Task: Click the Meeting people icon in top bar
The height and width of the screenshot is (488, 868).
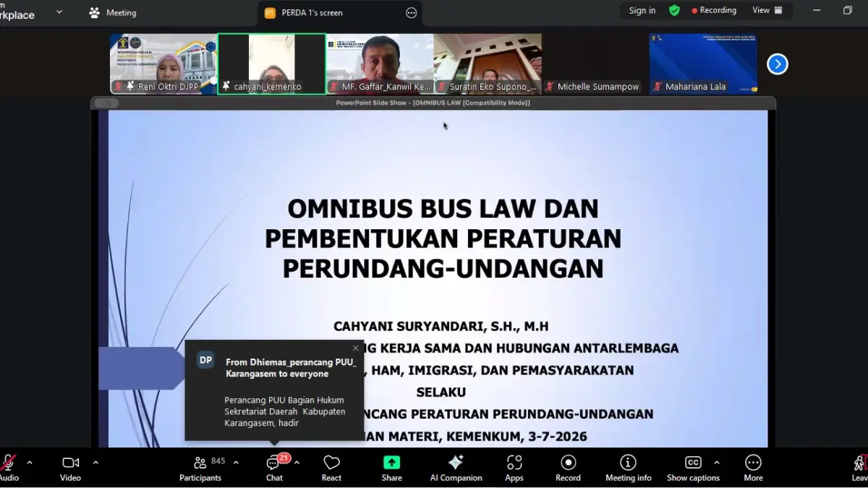Action: (95, 13)
